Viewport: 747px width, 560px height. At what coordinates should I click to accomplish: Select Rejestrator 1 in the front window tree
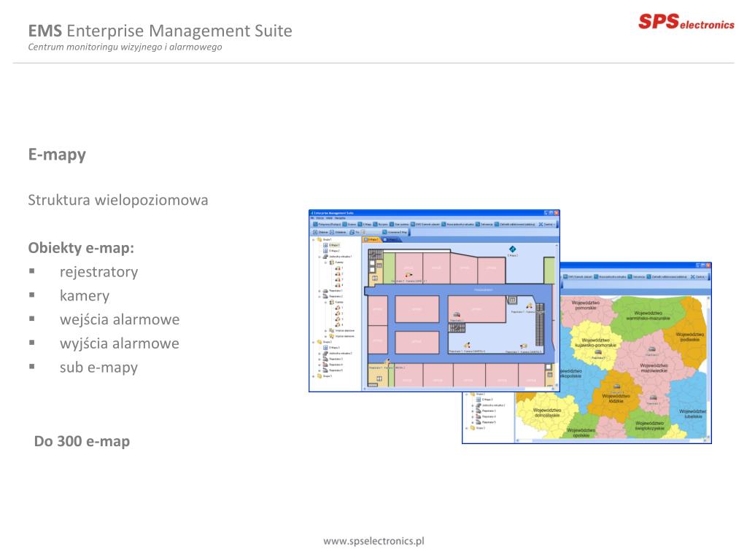point(332,290)
